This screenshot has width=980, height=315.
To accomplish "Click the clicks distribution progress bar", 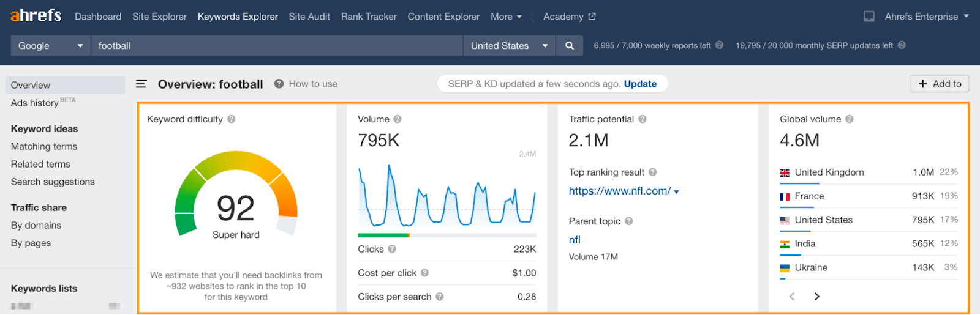I will [x=447, y=235].
